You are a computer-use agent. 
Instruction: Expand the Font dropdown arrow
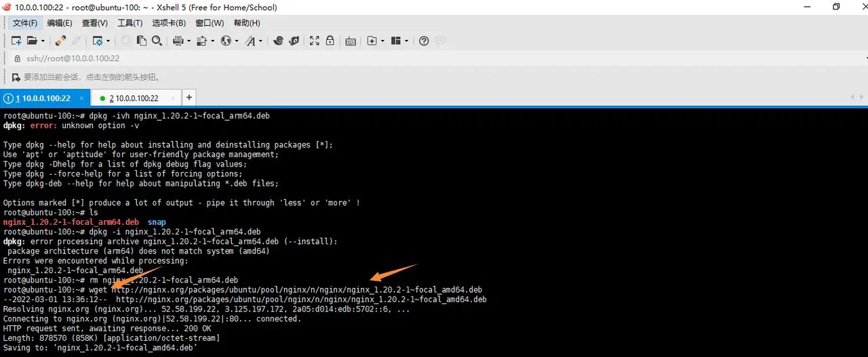pos(261,41)
